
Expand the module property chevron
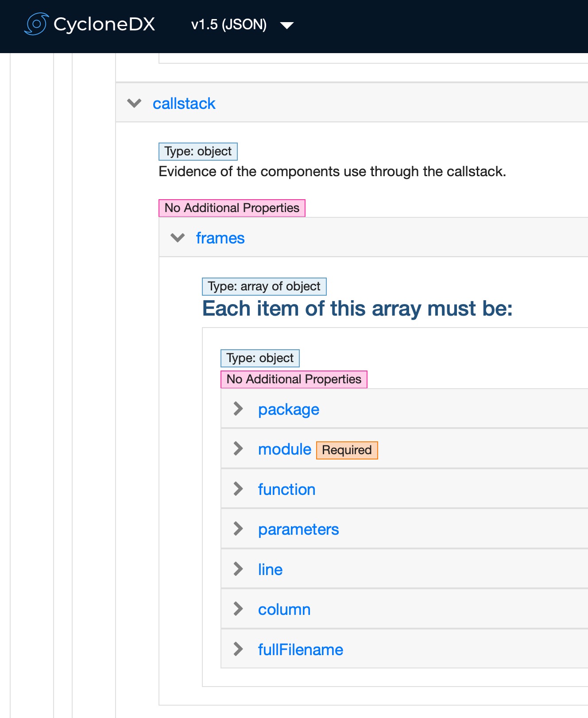pos(238,448)
